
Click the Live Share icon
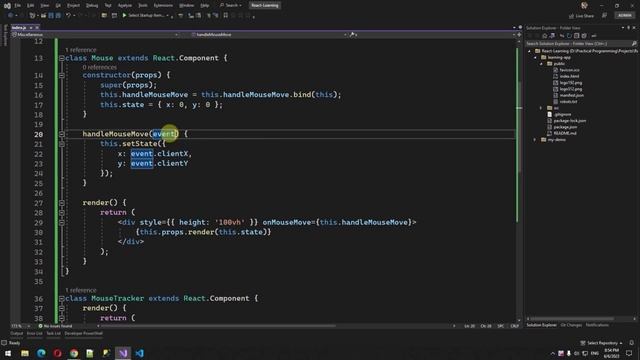pyautogui.click(x=571, y=16)
